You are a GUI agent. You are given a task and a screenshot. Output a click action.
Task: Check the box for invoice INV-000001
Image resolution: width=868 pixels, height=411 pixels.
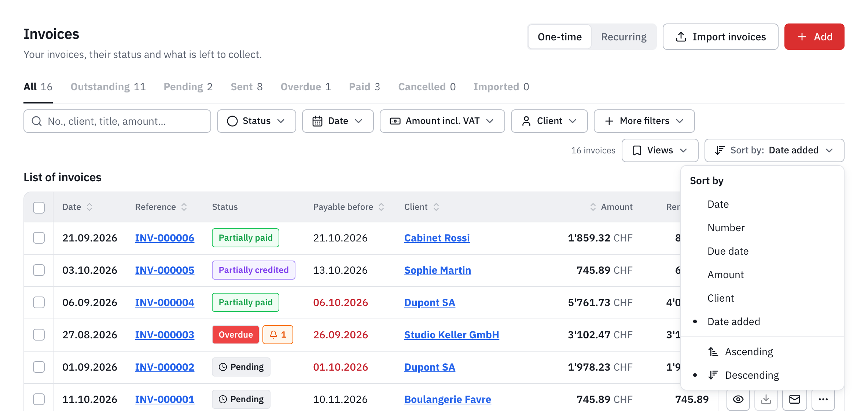(39, 399)
